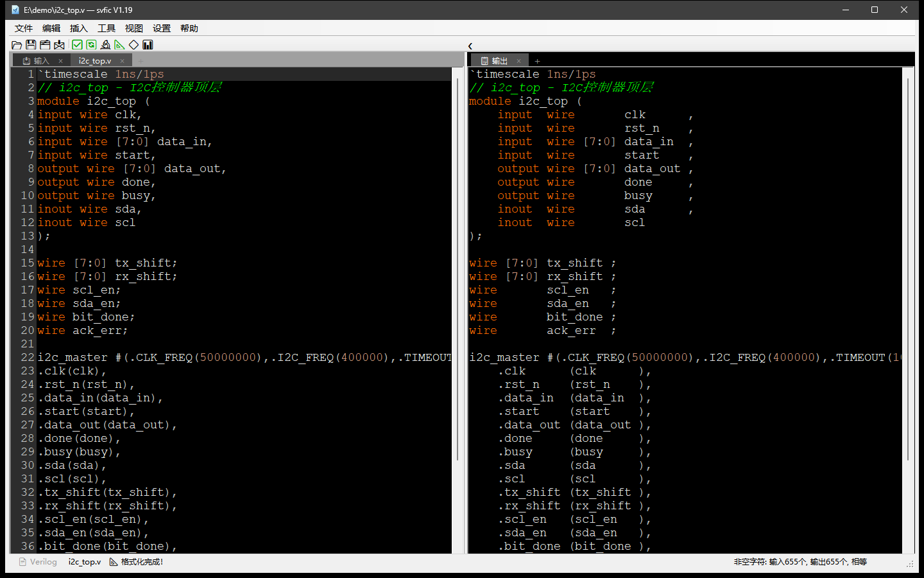The width and height of the screenshot is (924, 578).
Task: Click line number 22 in left editor
Action: pyautogui.click(x=28, y=358)
